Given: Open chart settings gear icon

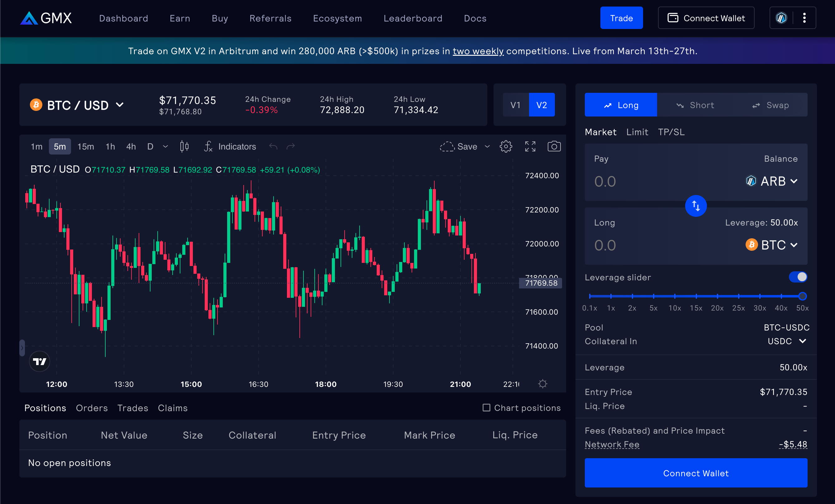Looking at the screenshot, I should click(x=506, y=146).
